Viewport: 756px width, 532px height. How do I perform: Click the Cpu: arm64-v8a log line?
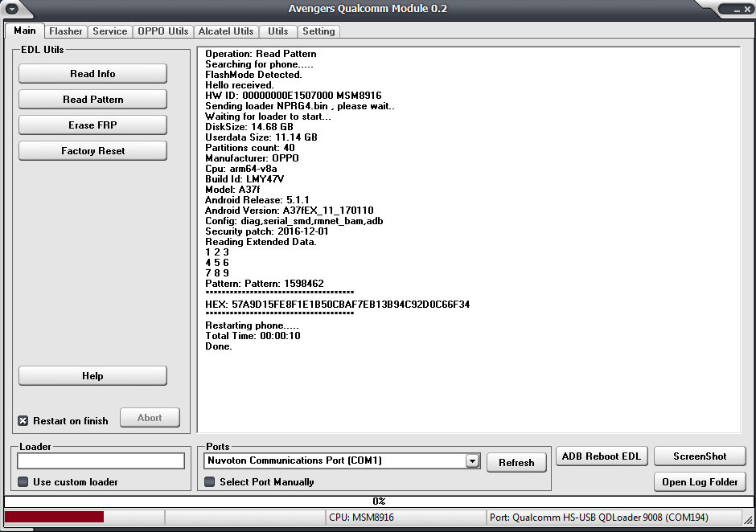point(241,169)
